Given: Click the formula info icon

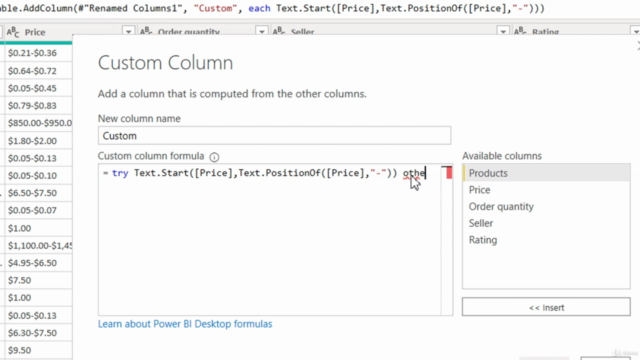Looking at the screenshot, I should (x=214, y=157).
